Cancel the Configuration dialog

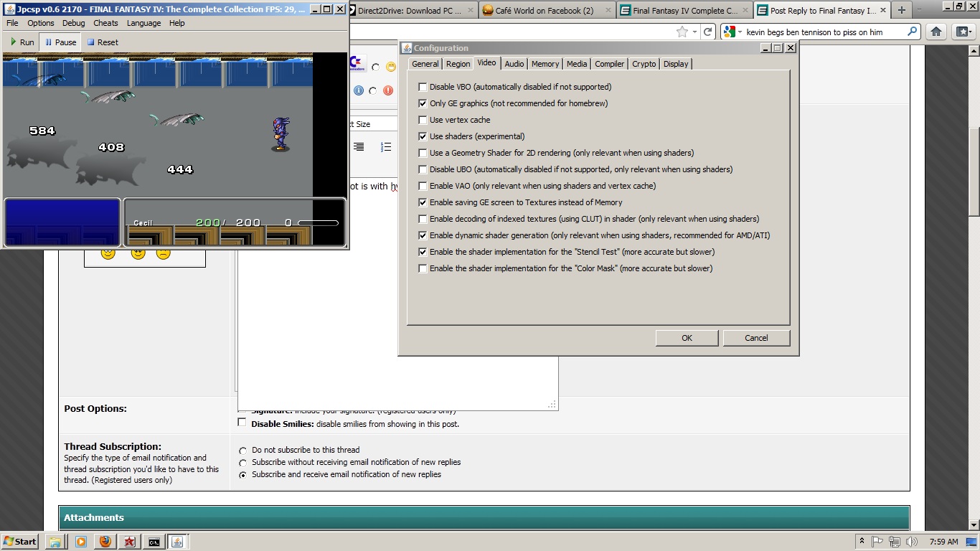click(756, 338)
